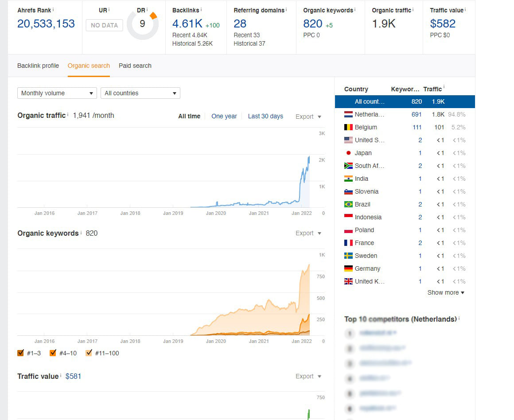514x420 pixels.
Task: Select the Last 30 days range
Action: [265, 116]
